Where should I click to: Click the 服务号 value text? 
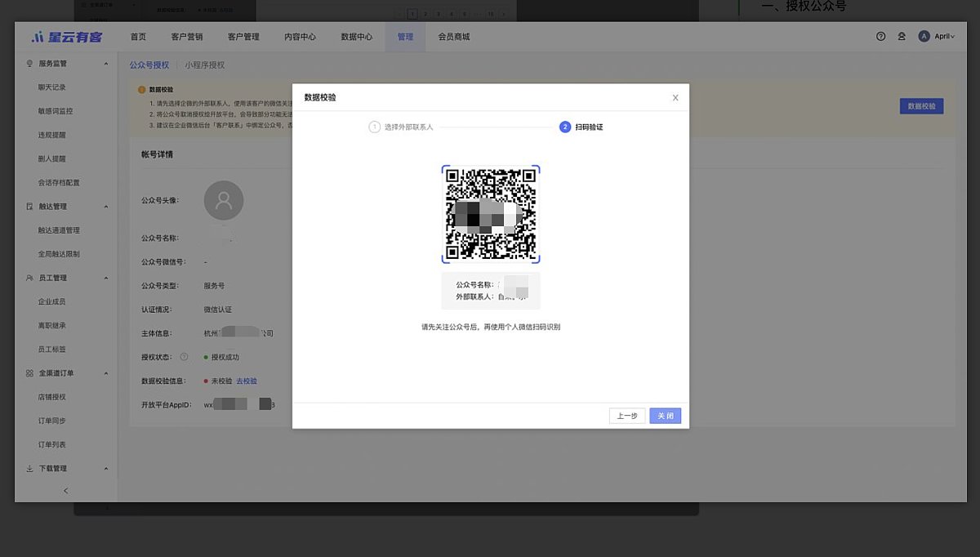(x=214, y=286)
